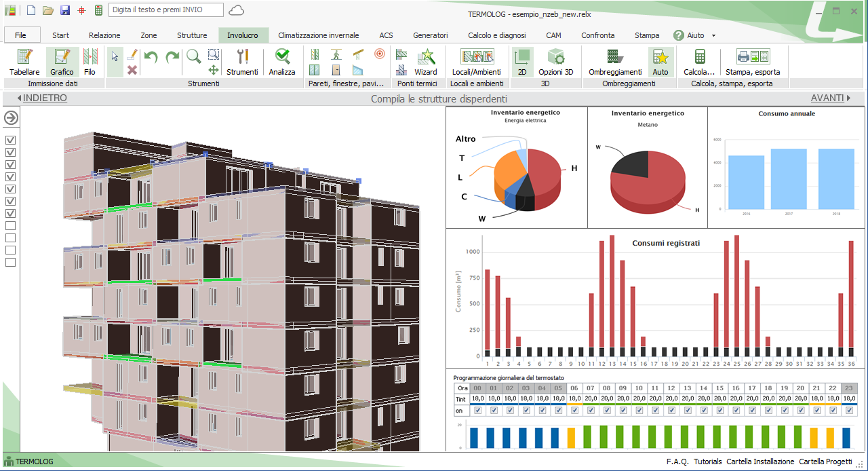
Task: Save the project with the floppy disk icon
Action: point(65,10)
